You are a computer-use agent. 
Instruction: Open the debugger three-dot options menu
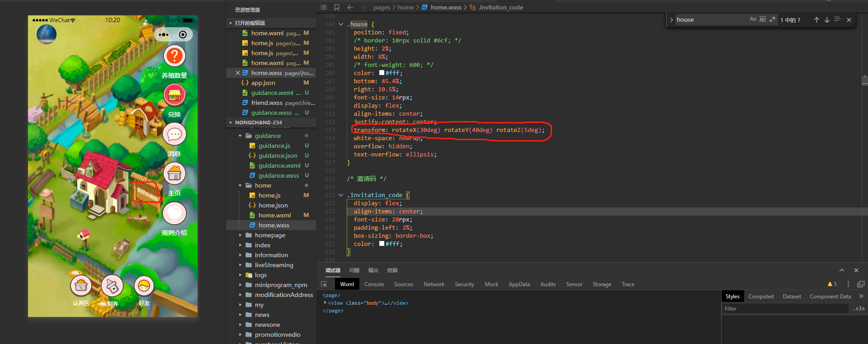point(848,284)
